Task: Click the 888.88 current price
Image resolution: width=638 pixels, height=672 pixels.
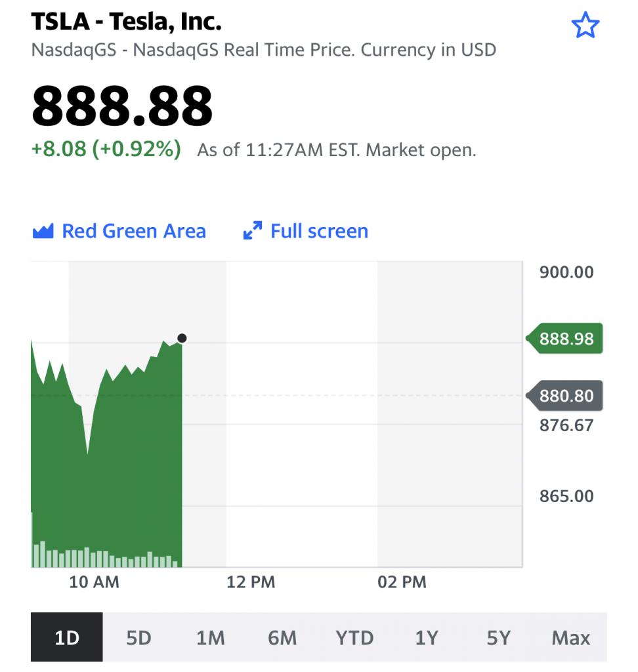Action: coord(122,106)
